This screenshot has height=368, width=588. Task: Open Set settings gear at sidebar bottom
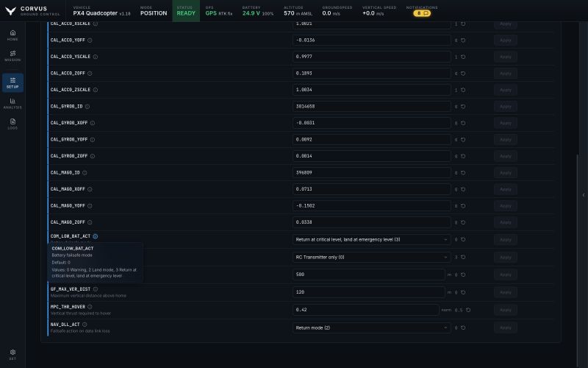pyautogui.click(x=12, y=355)
